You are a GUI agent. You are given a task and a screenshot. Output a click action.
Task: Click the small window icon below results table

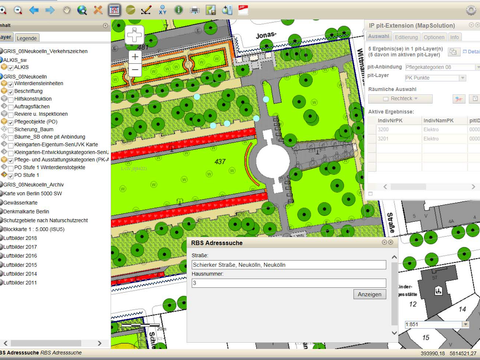point(370,194)
